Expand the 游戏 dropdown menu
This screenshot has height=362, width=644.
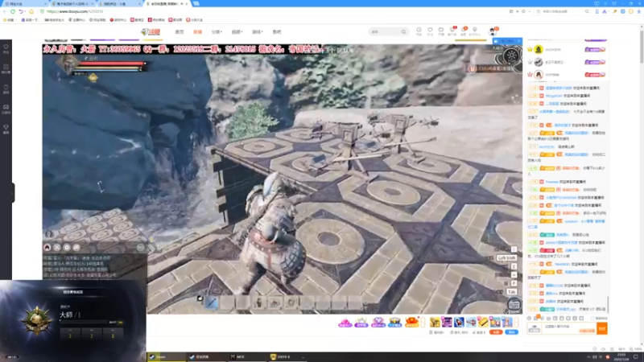click(257, 31)
